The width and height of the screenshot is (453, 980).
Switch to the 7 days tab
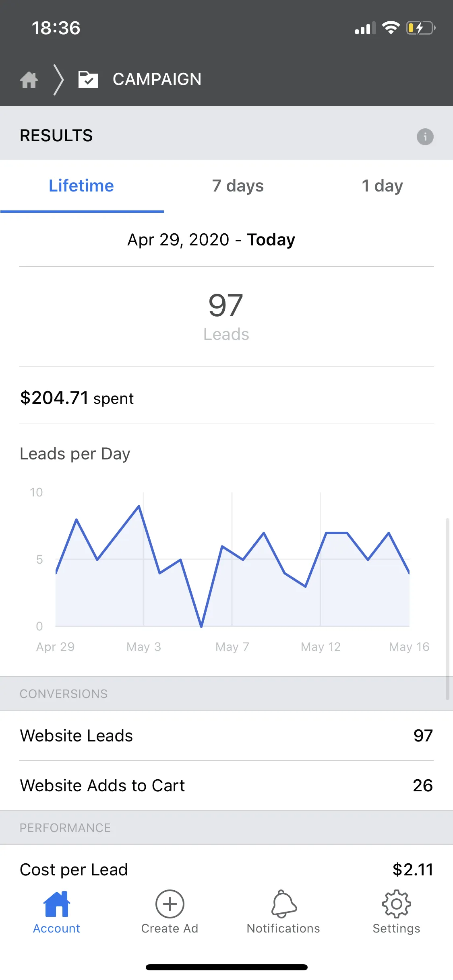point(238,186)
